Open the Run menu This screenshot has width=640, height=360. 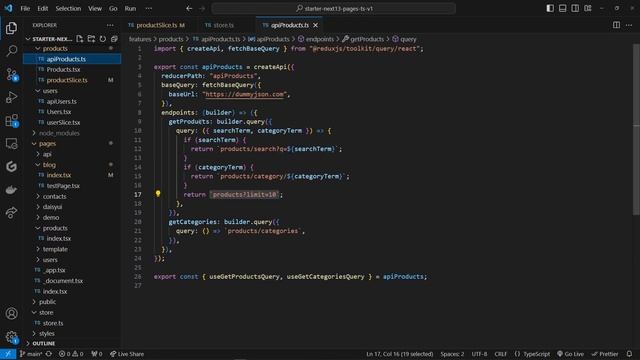(130, 8)
